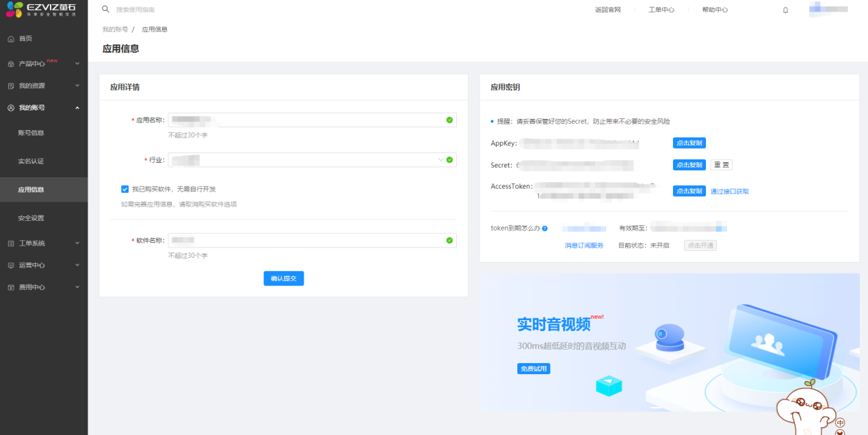Expand 我的资源 sidebar menu
This screenshot has width=868, height=435.
pos(77,85)
